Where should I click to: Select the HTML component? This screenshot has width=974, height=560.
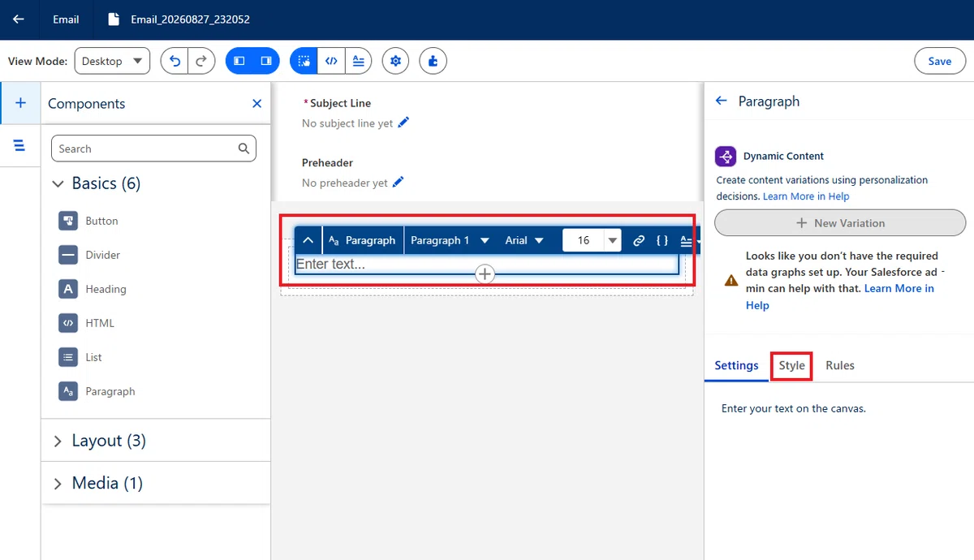pos(88,323)
